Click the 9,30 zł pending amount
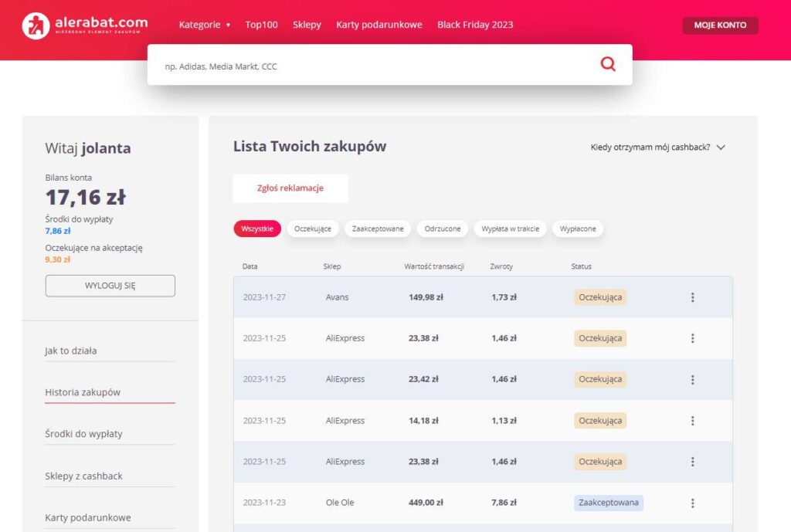The width and height of the screenshot is (791, 532). (x=57, y=259)
